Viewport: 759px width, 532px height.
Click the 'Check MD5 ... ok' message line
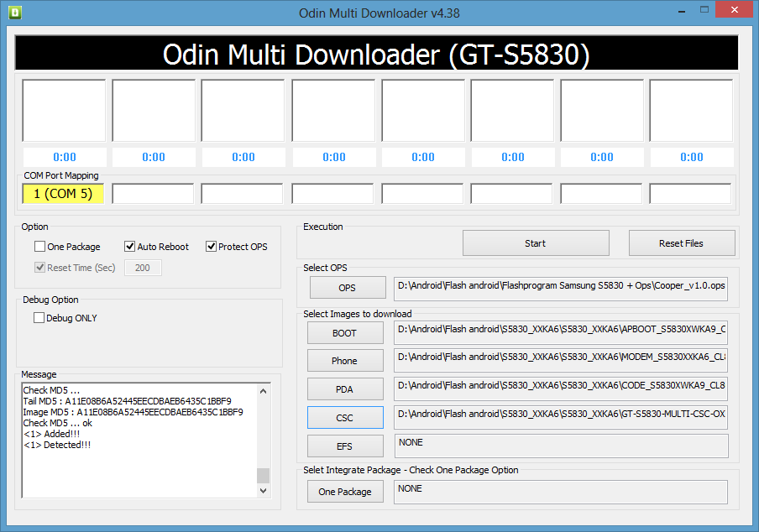click(58, 423)
